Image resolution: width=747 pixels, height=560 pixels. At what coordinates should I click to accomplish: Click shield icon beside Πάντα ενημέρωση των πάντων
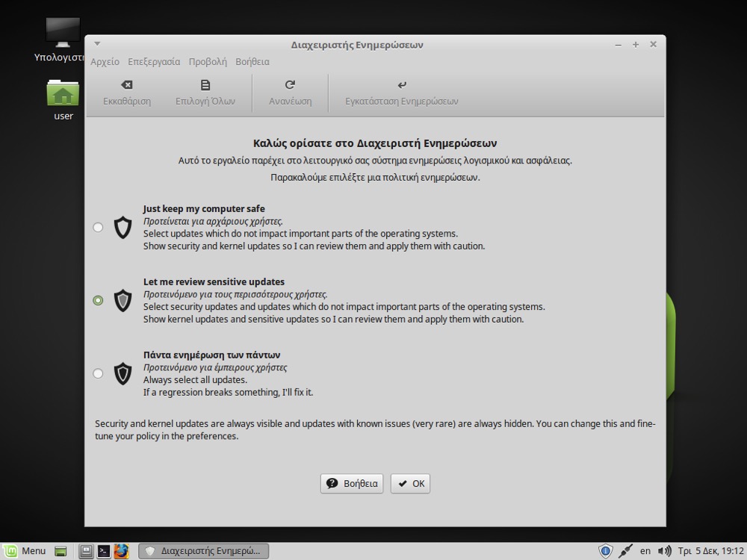pos(123,374)
